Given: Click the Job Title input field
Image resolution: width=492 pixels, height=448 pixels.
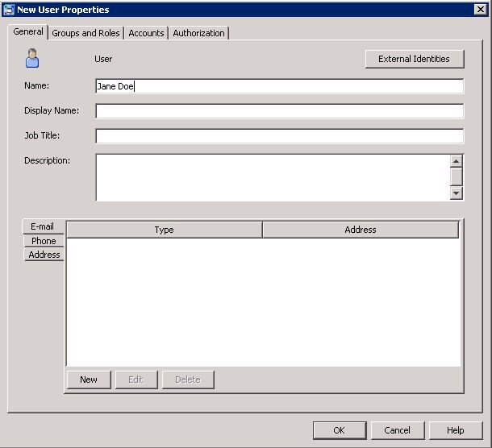Looking at the screenshot, I should coord(280,136).
